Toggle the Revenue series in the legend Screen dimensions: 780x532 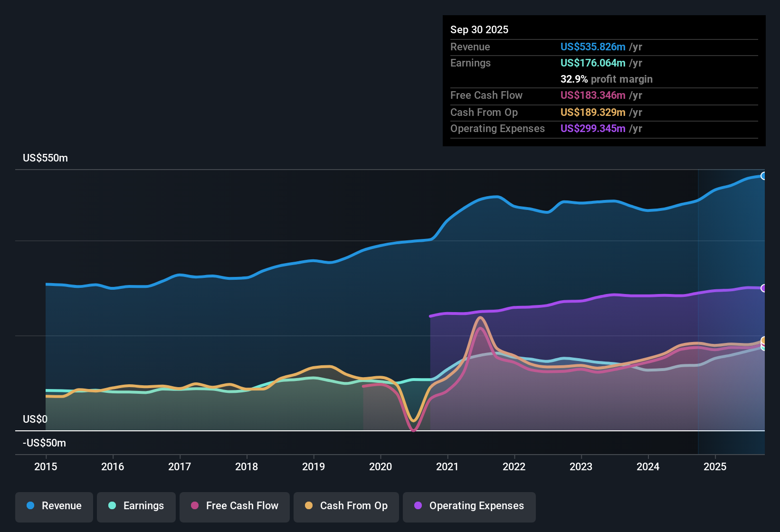click(x=54, y=506)
